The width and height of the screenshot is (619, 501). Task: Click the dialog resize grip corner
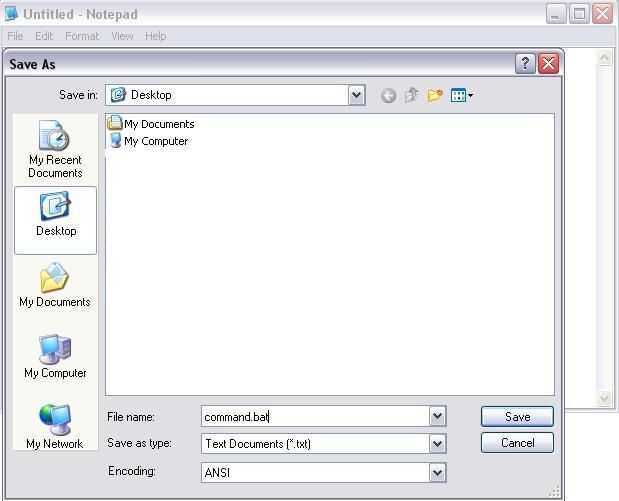[554, 490]
